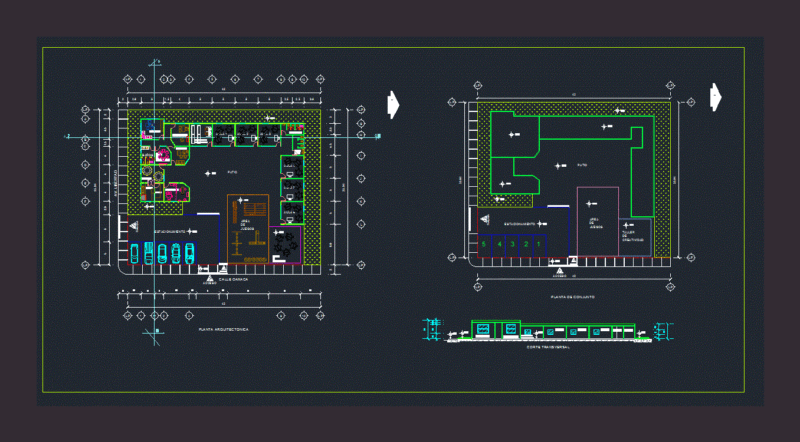Click parking space number 1 in site plan
This screenshot has height=442, width=800.
(539, 244)
